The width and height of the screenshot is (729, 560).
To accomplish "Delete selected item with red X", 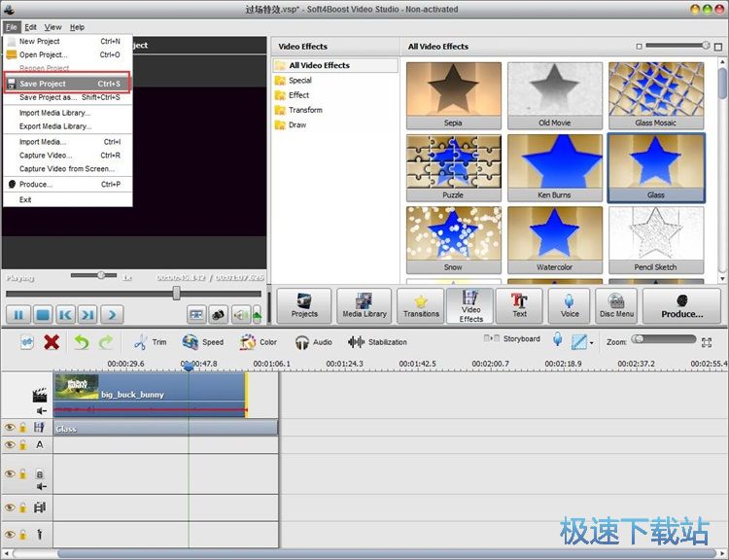I will click(x=52, y=342).
